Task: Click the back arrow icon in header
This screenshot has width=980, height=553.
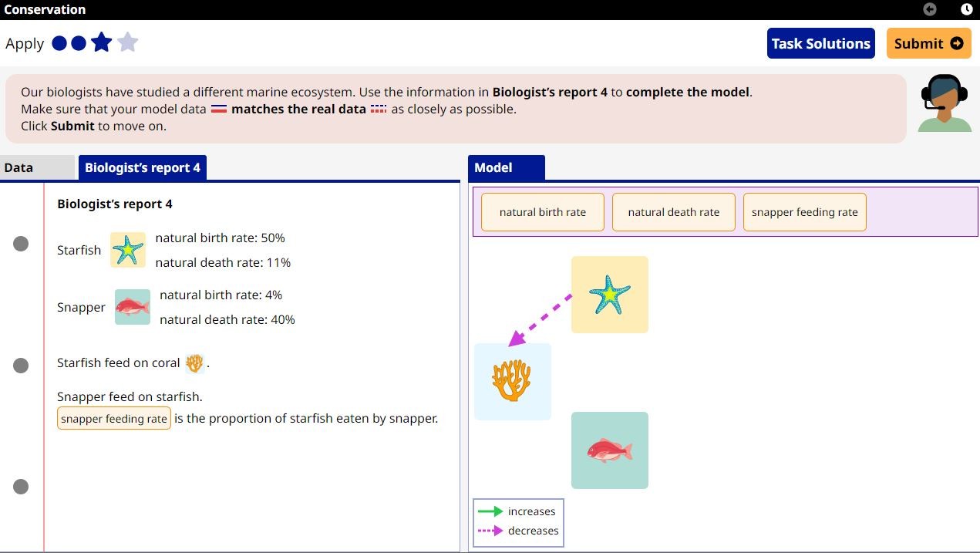Action: click(930, 9)
